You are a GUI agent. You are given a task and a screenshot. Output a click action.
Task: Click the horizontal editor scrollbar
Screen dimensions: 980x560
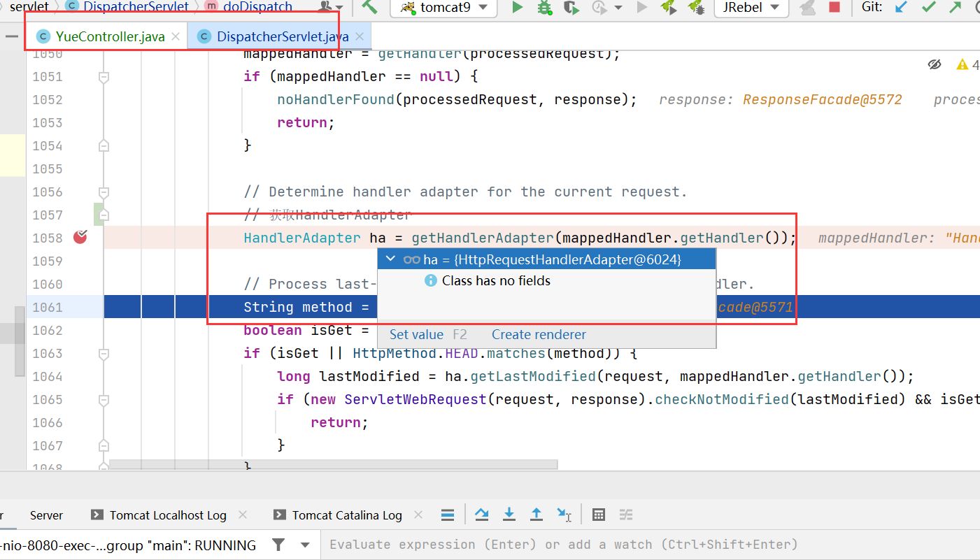(x=333, y=464)
